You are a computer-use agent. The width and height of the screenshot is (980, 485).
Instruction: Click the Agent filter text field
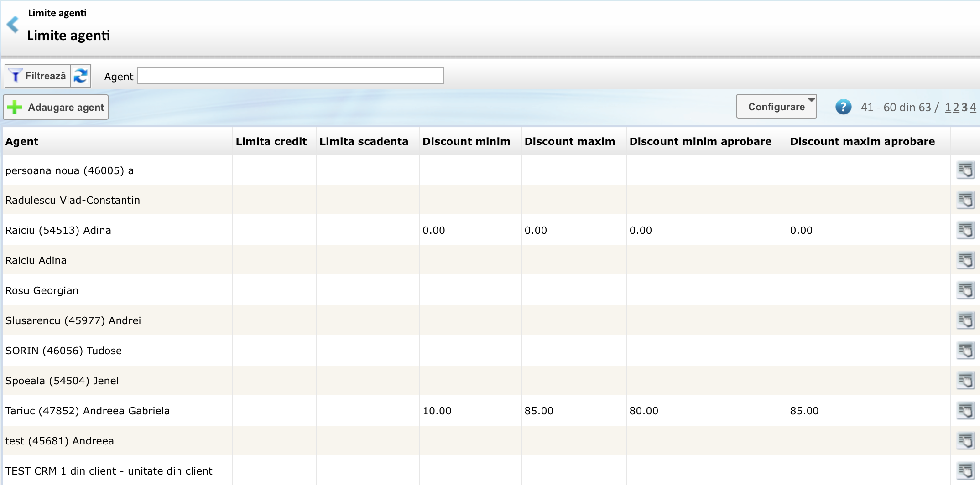(290, 76)
